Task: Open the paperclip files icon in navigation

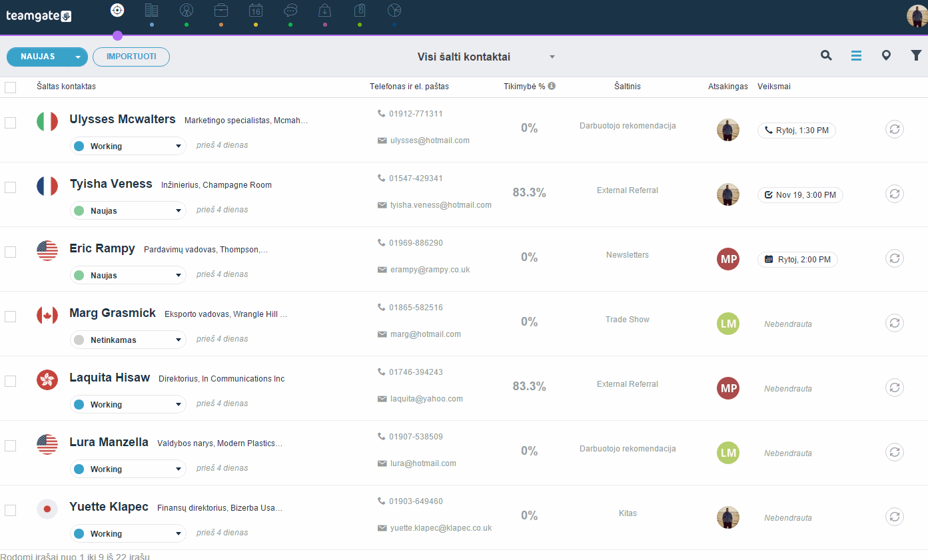Action: point(360,10)
